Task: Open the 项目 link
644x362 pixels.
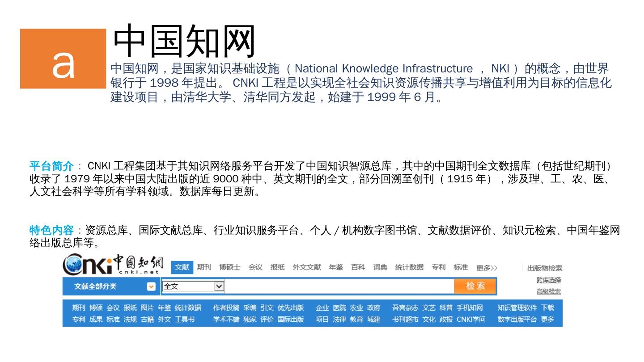Action: (x=322, y=320)
